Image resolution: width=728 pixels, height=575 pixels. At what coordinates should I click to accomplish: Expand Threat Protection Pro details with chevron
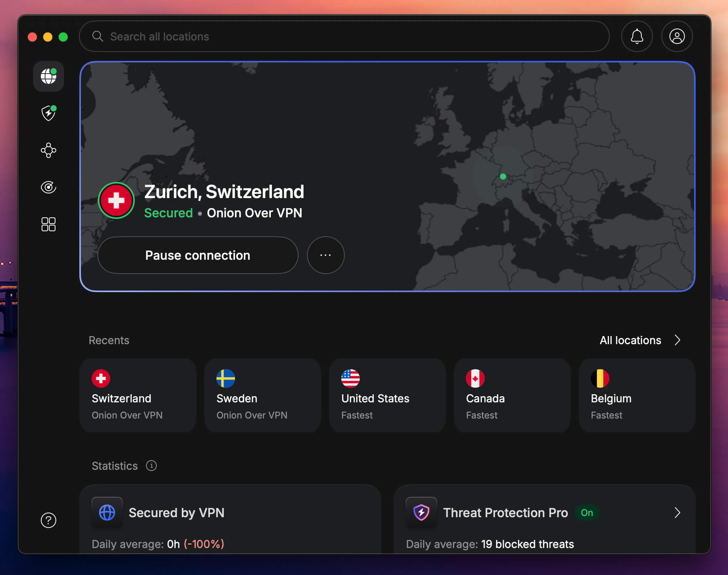677,513
